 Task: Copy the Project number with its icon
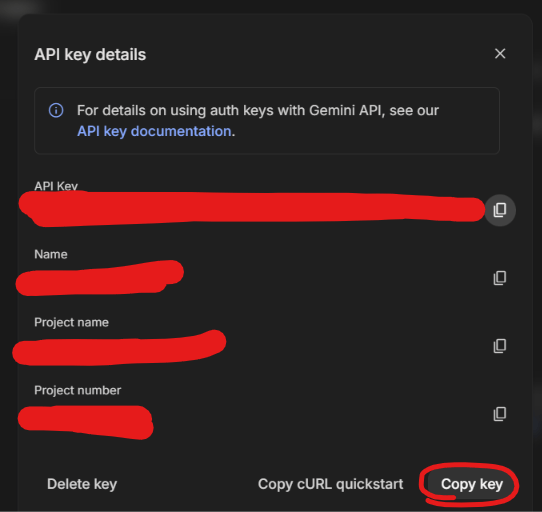click(499, 414)
